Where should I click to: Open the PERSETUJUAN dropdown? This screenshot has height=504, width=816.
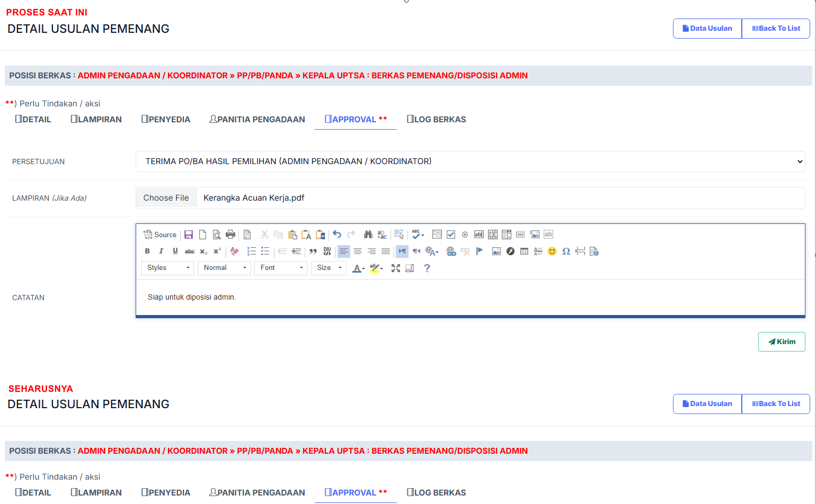pyautogui.click(x=470, y=161)
